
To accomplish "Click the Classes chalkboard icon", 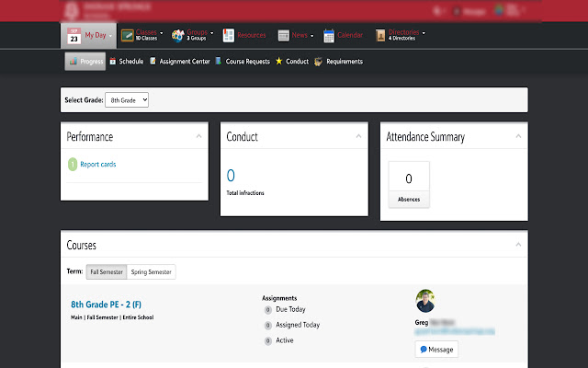I will [128, 36].
